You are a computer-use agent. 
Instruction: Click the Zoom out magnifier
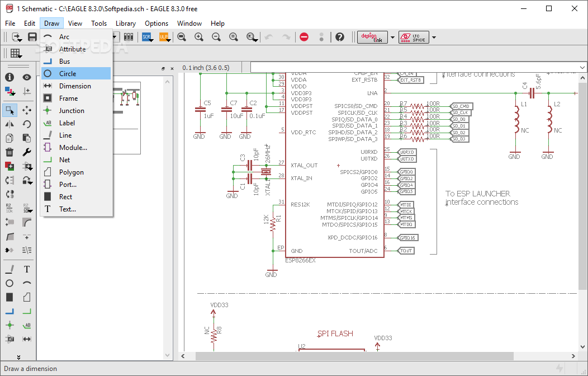[216, 37]
